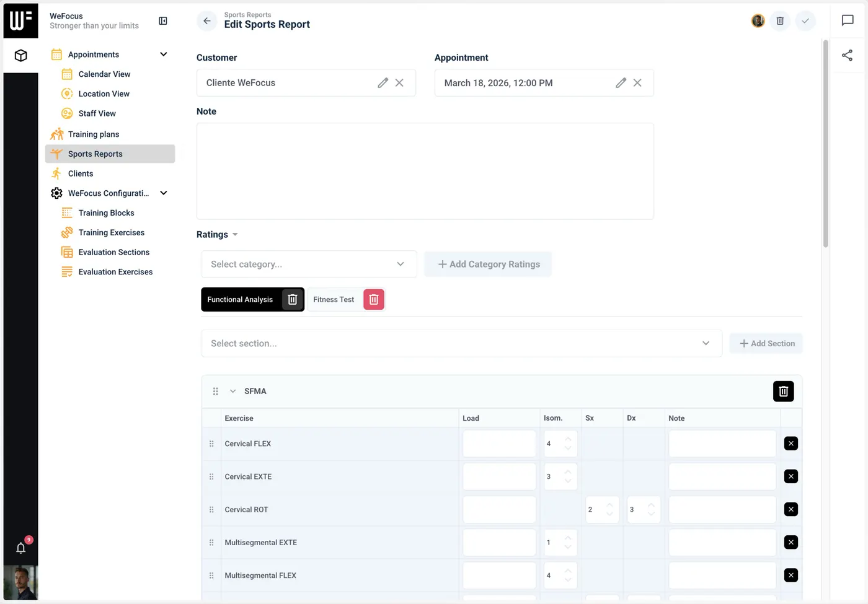Open Location View
This screenshot has height=604, width=868.
click(x=104, y=94)
